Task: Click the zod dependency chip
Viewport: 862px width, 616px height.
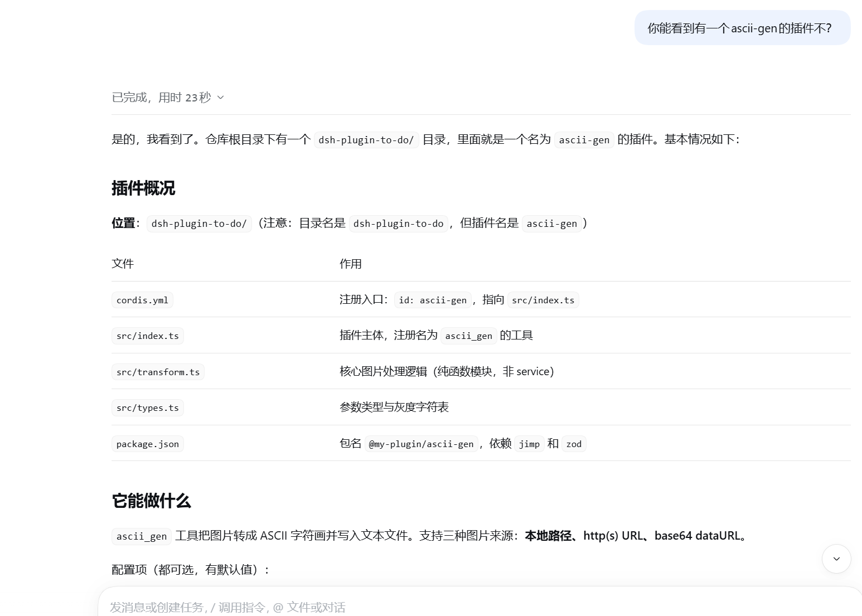Action: [574, 444]
